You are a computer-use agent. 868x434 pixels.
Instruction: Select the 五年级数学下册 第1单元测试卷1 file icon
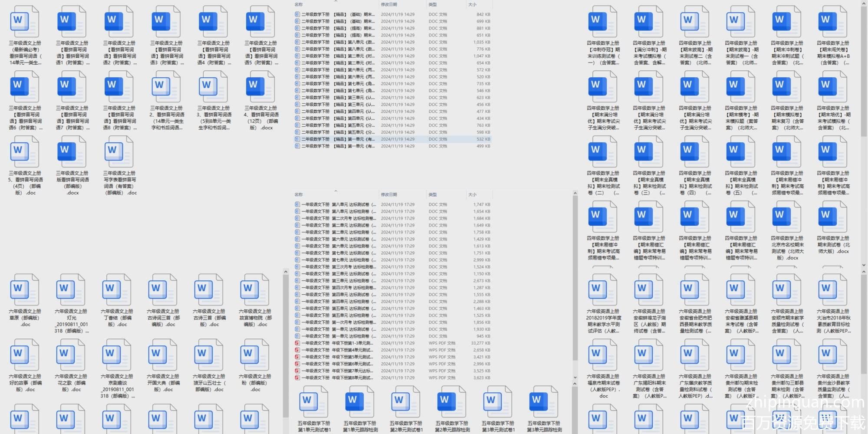[x=314, y=402]
